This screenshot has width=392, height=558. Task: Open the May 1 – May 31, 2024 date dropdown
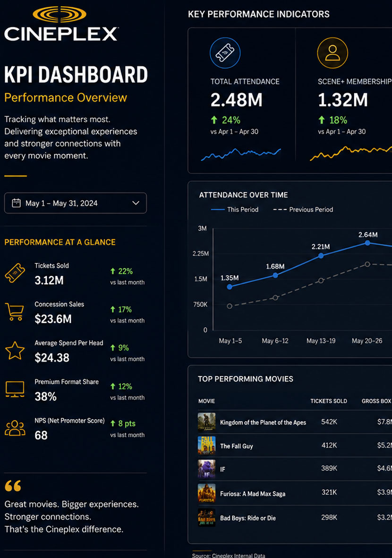coord(76,203)
